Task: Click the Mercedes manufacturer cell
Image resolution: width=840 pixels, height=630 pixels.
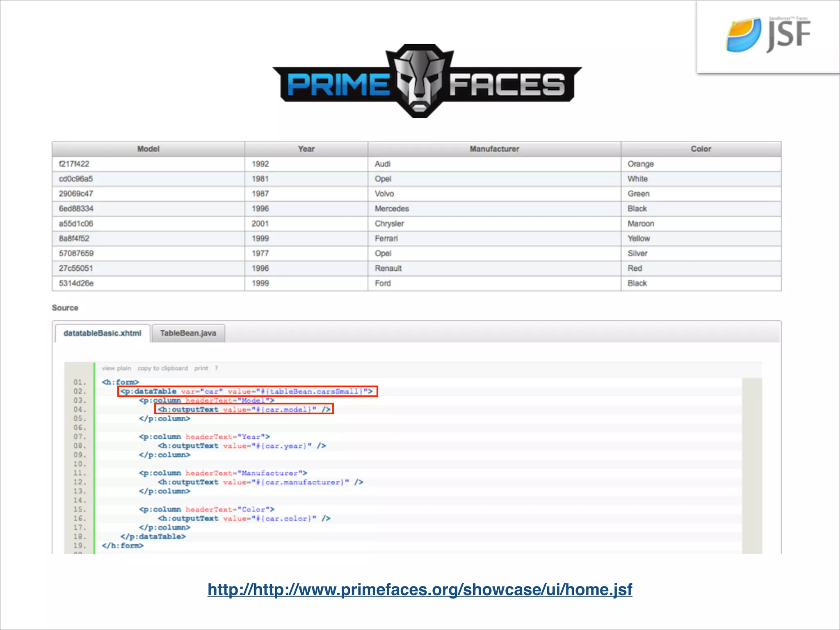Action: (391, 209)
